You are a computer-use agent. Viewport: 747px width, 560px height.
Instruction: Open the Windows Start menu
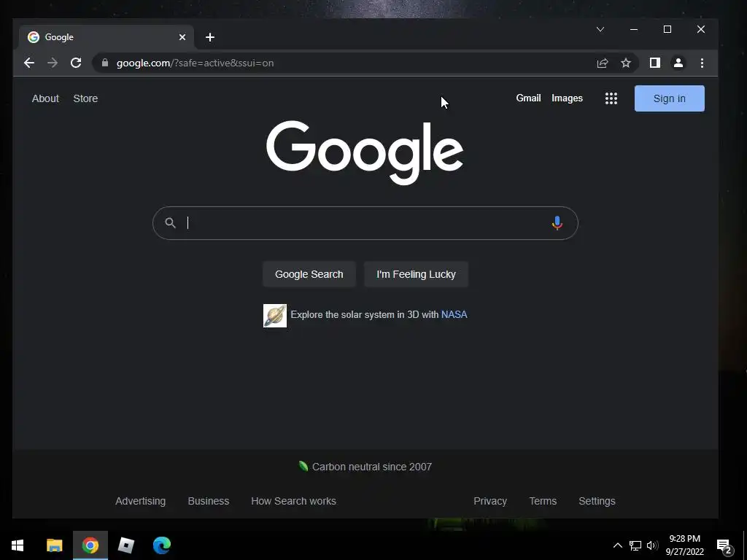pos(18,545)
